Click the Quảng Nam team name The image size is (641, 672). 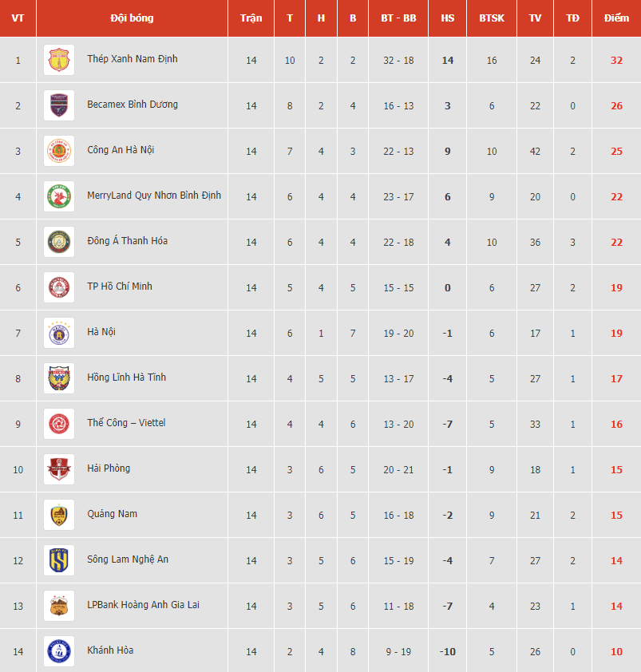113,514
